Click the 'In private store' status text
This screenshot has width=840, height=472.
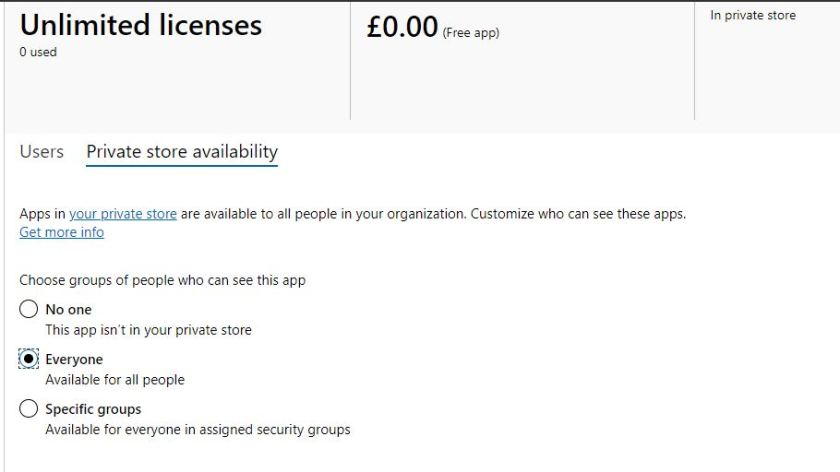[x=752, y=16]
